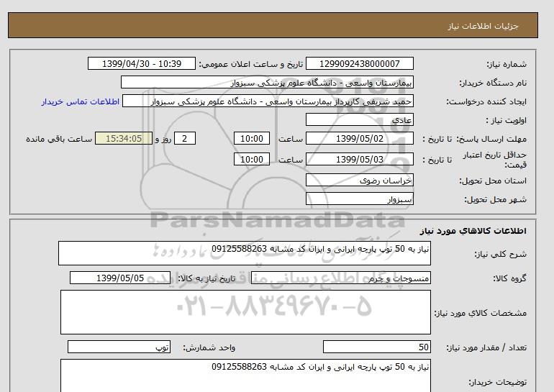Click the need date field 1399/05/05

(120, 278)
